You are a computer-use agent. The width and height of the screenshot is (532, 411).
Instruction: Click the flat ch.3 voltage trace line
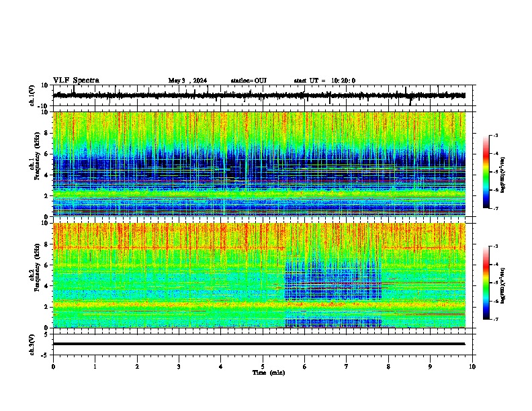pyautogui.click(x=259, y=344)
